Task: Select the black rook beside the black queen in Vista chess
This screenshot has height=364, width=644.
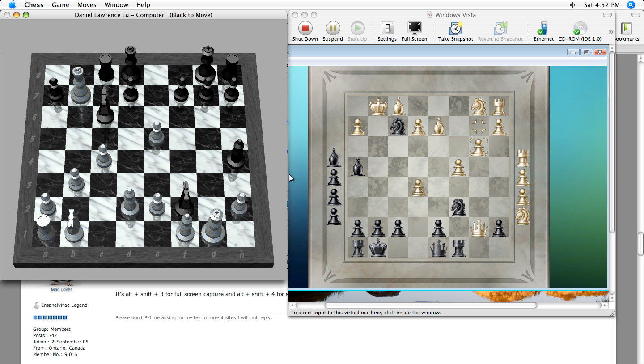Action: click(x=459, y=247)
